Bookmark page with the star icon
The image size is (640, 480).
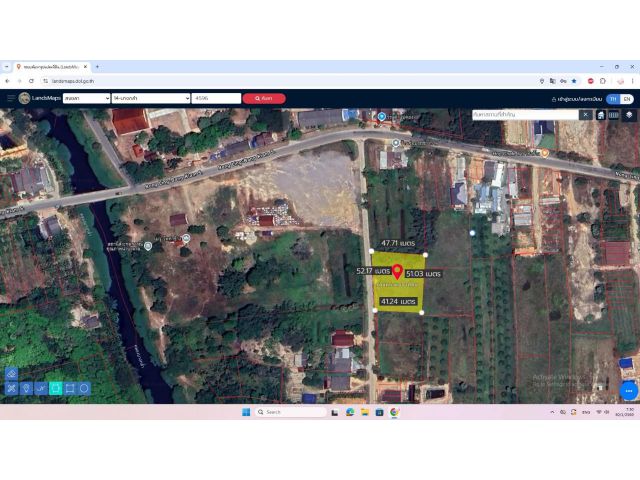[x=574, y=81]
